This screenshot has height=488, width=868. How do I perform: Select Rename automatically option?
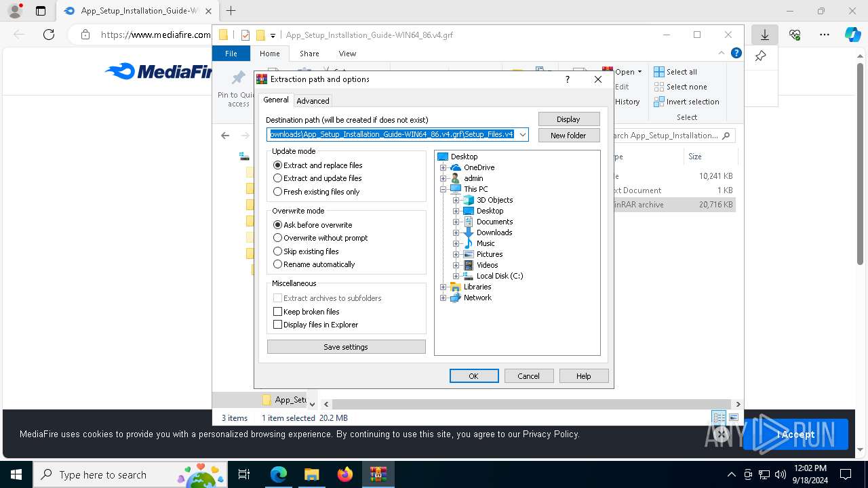click(314, 264)
